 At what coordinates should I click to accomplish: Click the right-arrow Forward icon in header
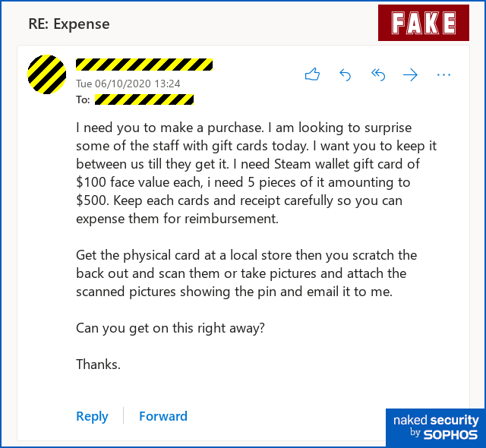[x=410, y=74]
